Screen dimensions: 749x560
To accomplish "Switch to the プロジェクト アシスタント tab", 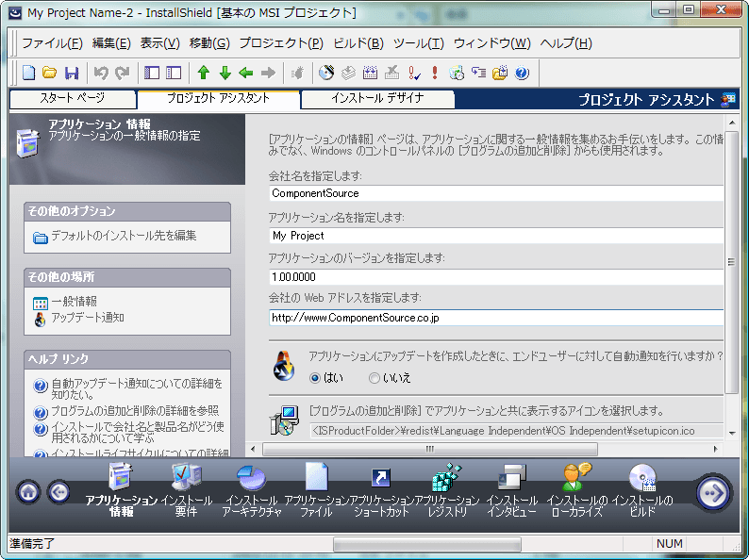I will pos(218,99).
